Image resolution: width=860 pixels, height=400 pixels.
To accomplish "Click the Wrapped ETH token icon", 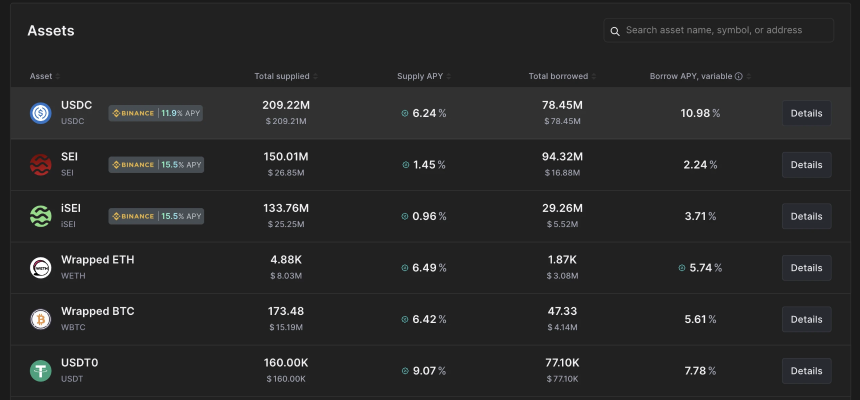I will [40, 267].
